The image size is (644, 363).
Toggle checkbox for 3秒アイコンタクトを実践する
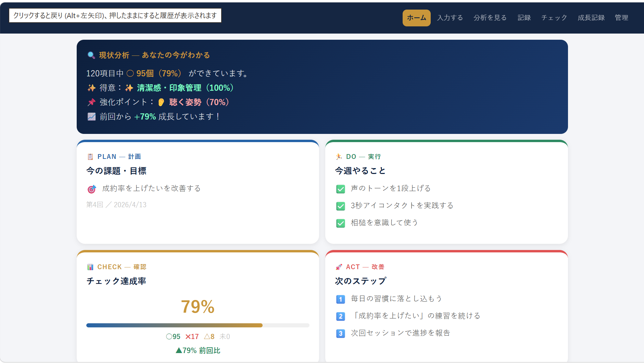(341, 206)
